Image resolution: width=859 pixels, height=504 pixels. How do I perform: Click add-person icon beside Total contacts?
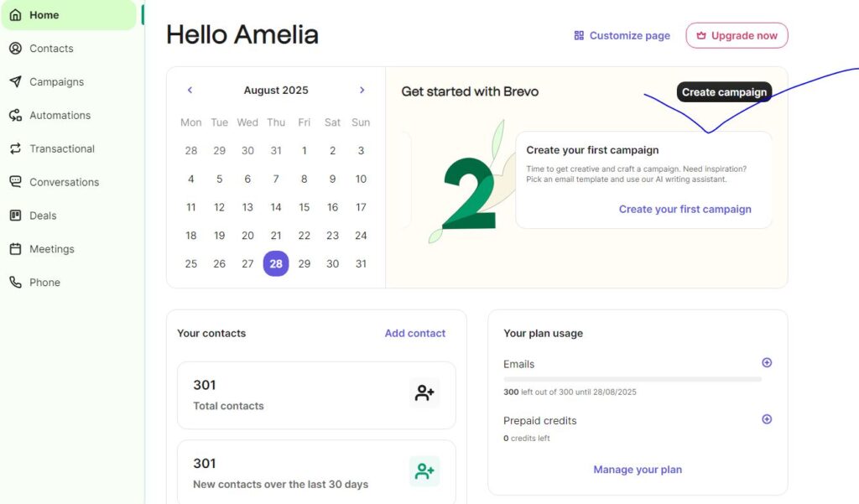[424, 392]
